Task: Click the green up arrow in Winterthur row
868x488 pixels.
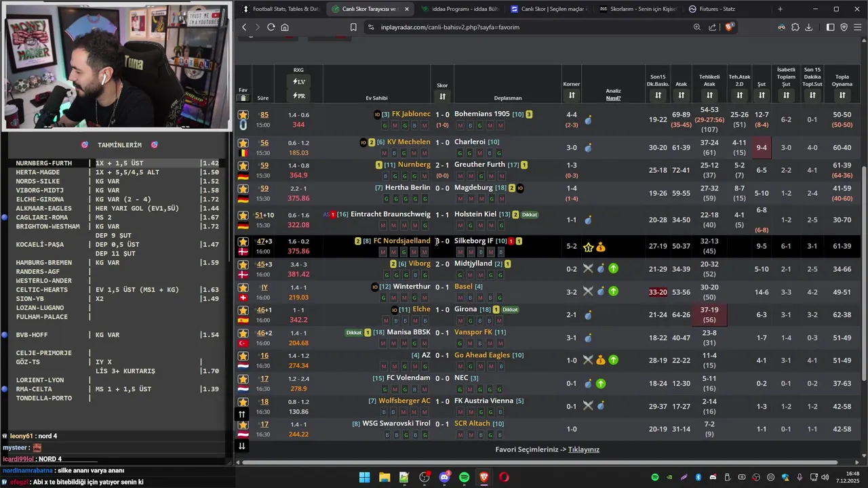Action: pyautogui.click(x=613, y=291)
